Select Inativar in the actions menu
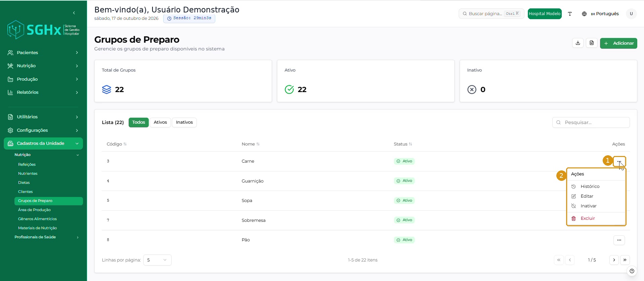Viewport: 644px width, 281px height. pos(596,206)
